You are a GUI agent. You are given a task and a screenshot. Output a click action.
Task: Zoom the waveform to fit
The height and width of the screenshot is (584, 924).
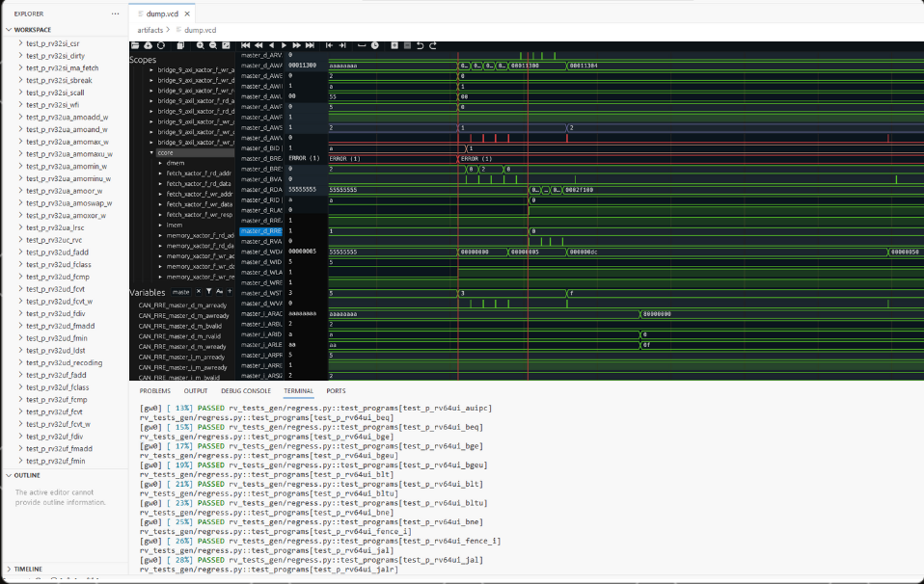pos(226,45)
